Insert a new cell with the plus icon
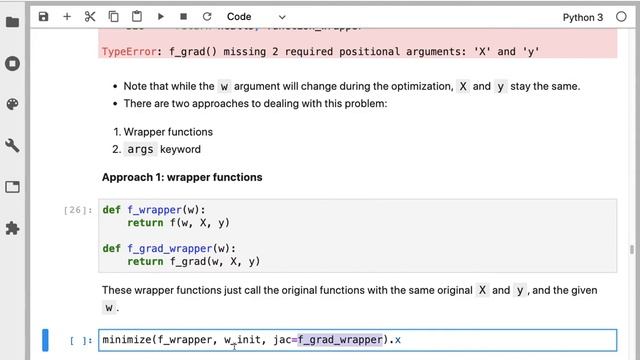The image size is (640, 360). pyautogui.click(x=67, y=17)
